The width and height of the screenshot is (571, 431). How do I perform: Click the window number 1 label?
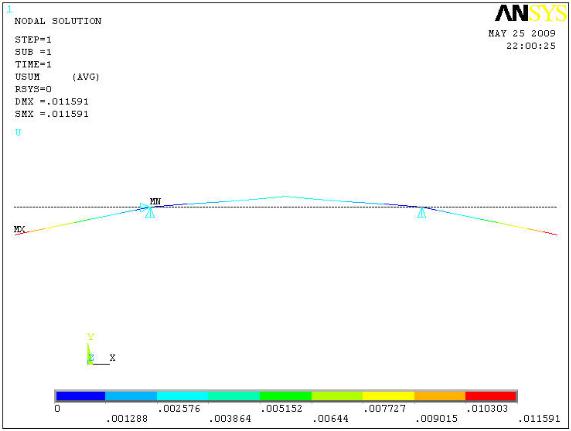(9, 9)
